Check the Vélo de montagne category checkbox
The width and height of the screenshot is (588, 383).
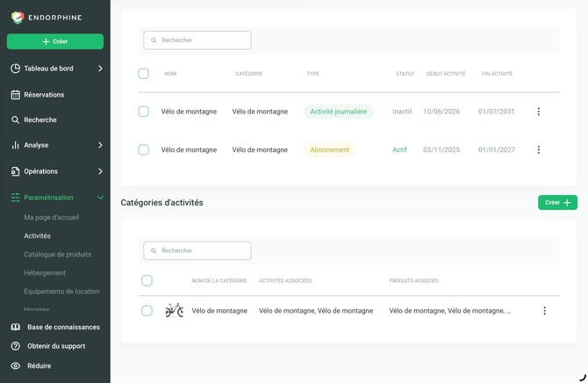point(147,311)
